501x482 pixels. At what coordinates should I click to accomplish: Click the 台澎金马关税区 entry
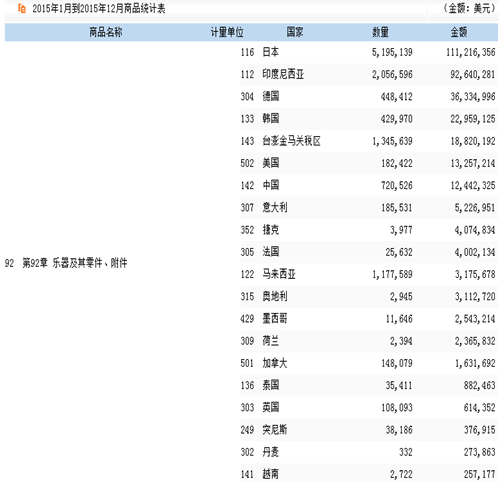pyautogui.click(x=291, y=141)
